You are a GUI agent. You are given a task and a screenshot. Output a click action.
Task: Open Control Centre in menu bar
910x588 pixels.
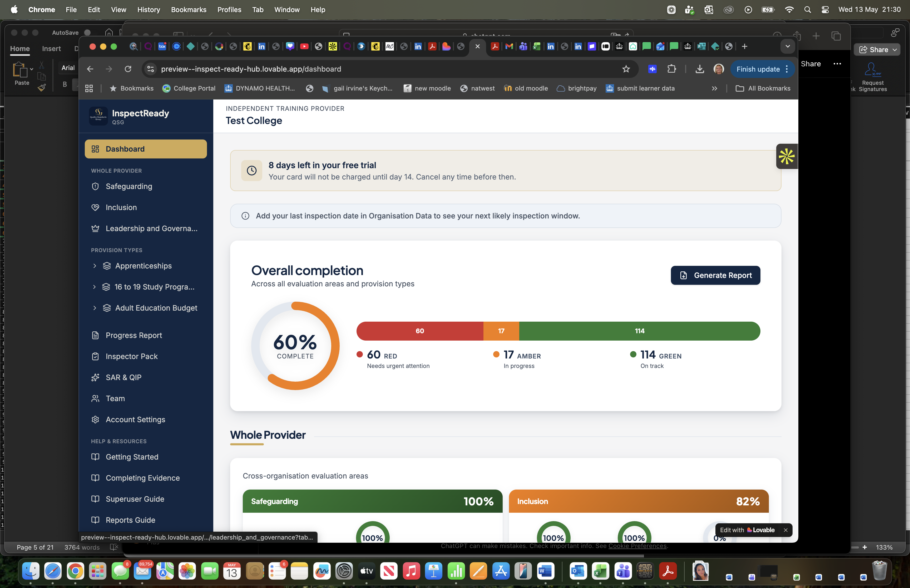tap(825, 9)
